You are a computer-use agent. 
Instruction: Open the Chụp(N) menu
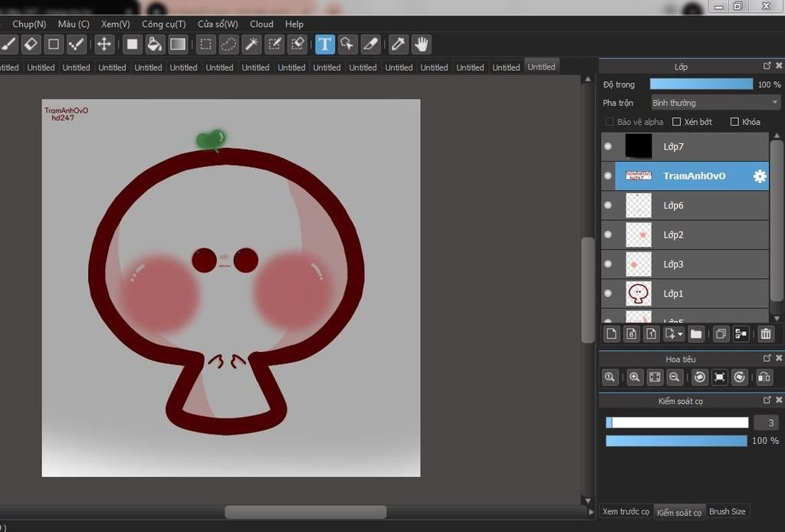(x=29, y=24)
